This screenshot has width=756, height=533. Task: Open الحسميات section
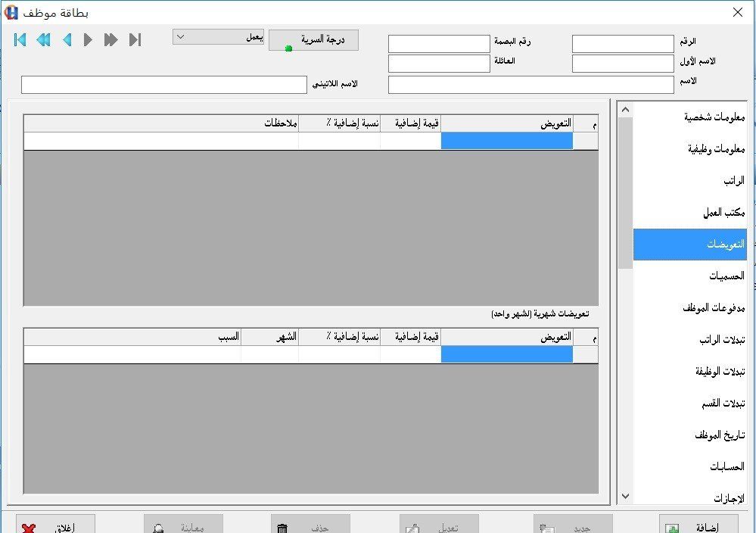(690, 276)
